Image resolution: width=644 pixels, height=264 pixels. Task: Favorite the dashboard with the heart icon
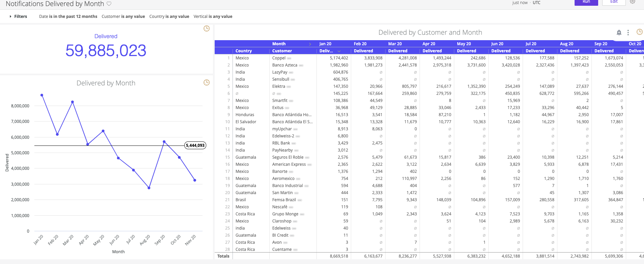109,4
